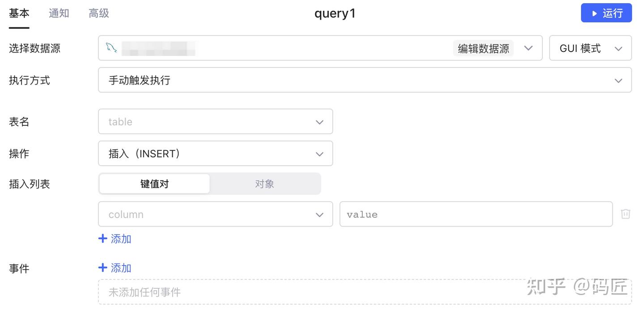644x313 pixels.
Task: Expand the data source selector chevron
Action: [528, 48]
